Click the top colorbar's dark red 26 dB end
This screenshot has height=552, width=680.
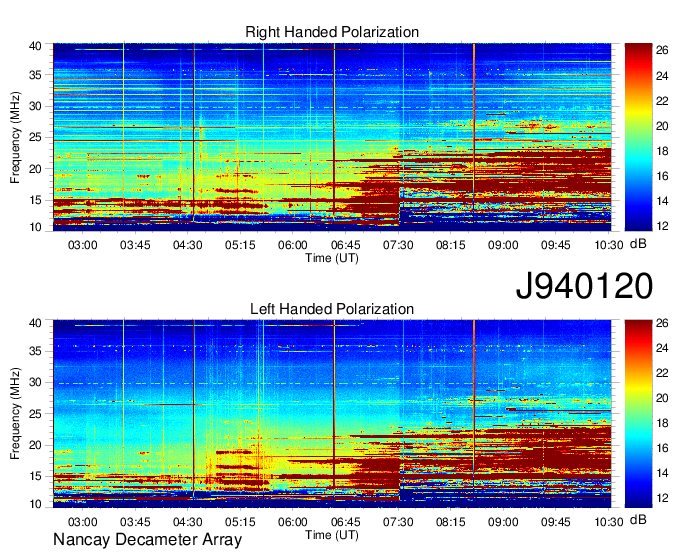point(638,48)
